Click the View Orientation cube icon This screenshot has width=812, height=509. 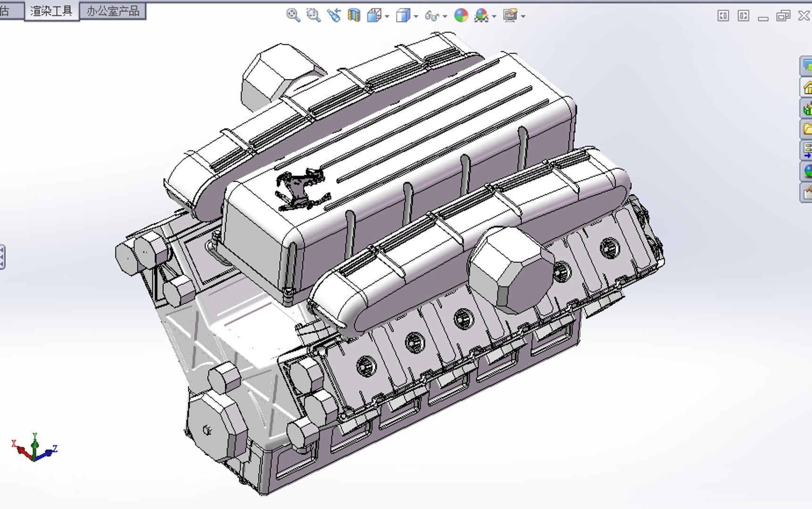coord(374,16)
